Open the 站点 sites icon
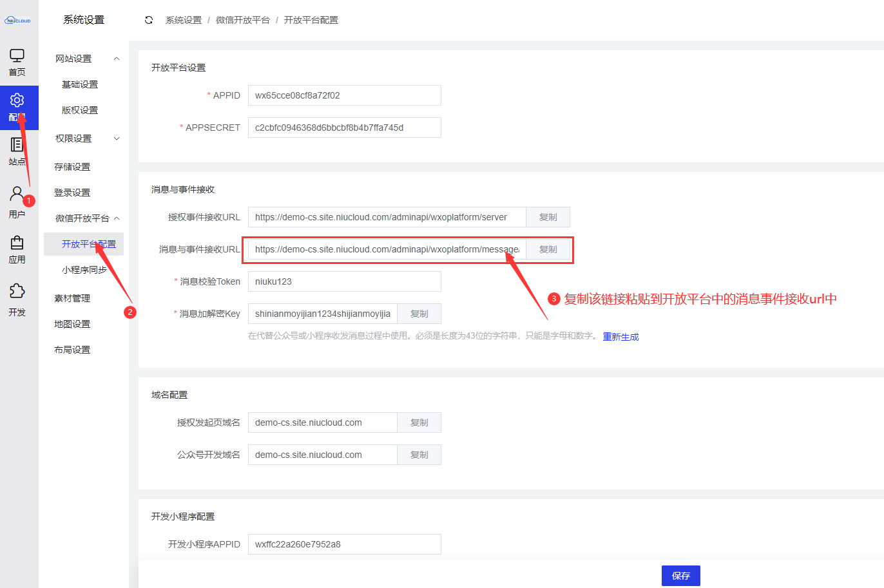The image size is (884, 588). [17, 151]
